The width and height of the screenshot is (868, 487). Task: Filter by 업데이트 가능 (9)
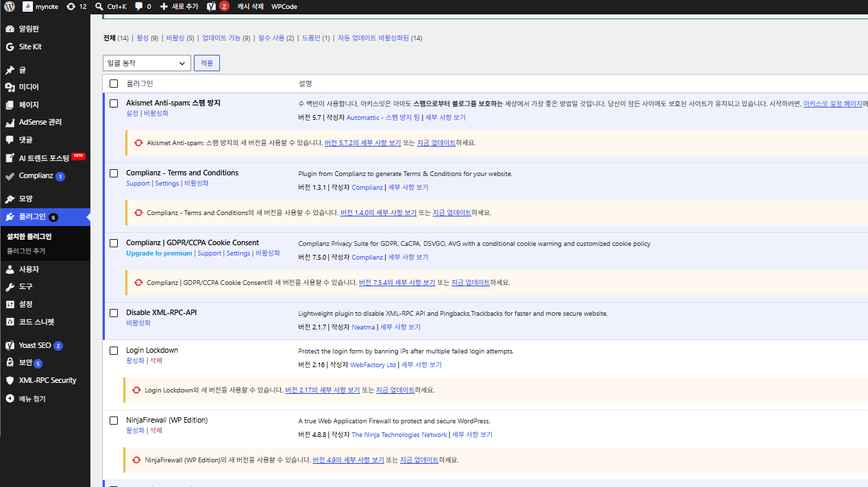pyautogui.click(x=226, y=38)
